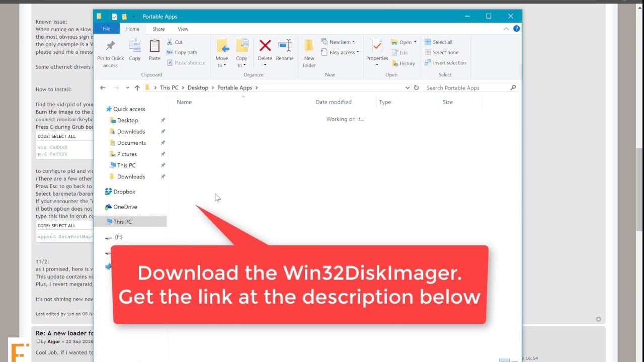This screenshot has height=362, width=644.
Task: Sort by the Size column
Action: [x=447, y=102]
